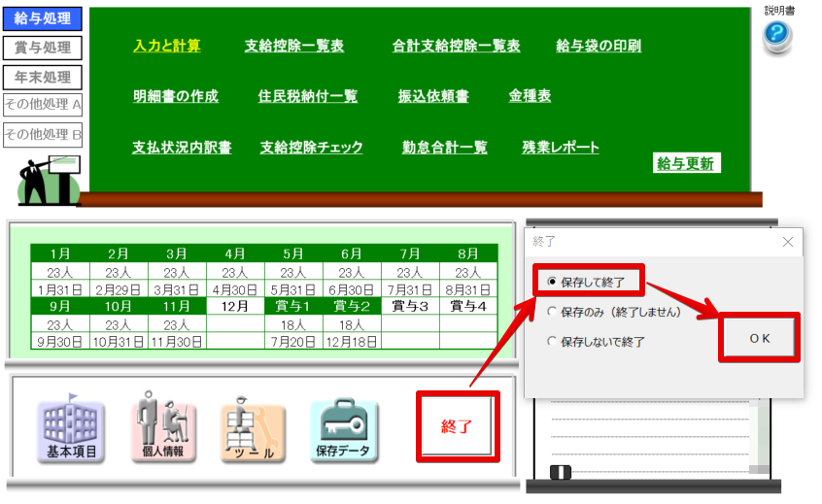Click the 2月29日 date cell
The width and height of the screenshot is (822, 504).
tap(119, 289)
